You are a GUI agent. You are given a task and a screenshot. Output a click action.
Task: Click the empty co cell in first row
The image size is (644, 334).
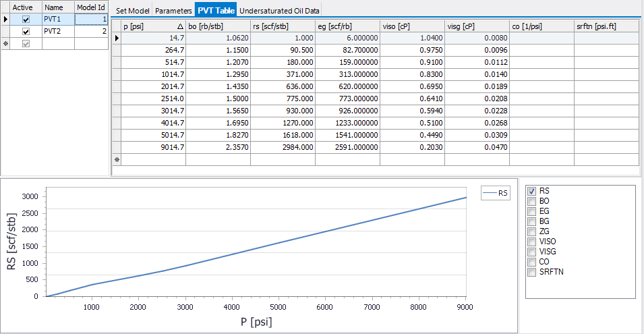coord(541,38)
